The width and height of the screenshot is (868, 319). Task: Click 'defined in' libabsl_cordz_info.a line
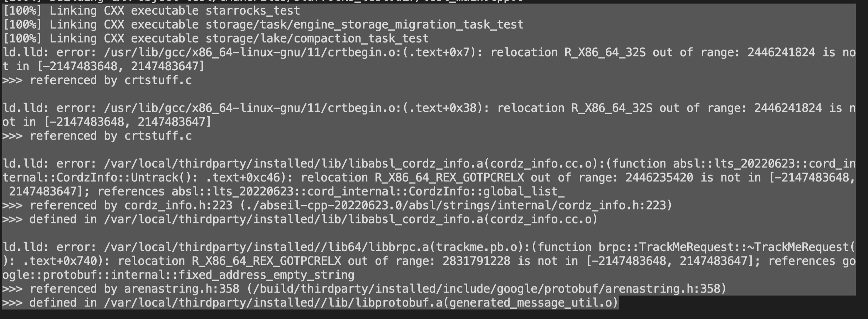pyautogui.click(x=300, y=219)
